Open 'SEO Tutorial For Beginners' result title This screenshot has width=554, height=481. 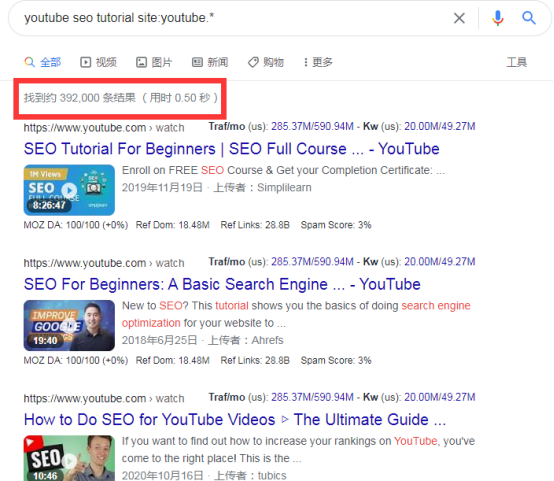pyautogui.click(x=231, y=149)
